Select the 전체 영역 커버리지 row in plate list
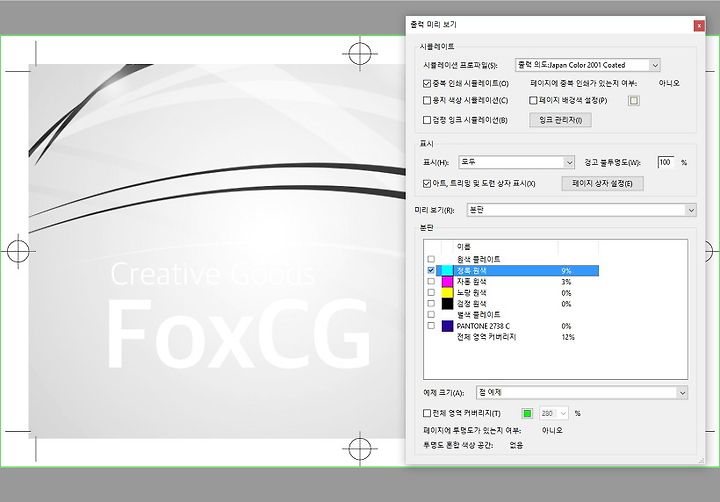The image size is (720, 502). [511, 337]
